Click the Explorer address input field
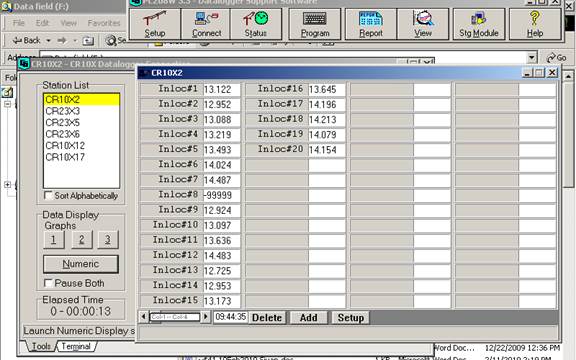This screenshot has height=360, width=576. [x=283, y=58]
